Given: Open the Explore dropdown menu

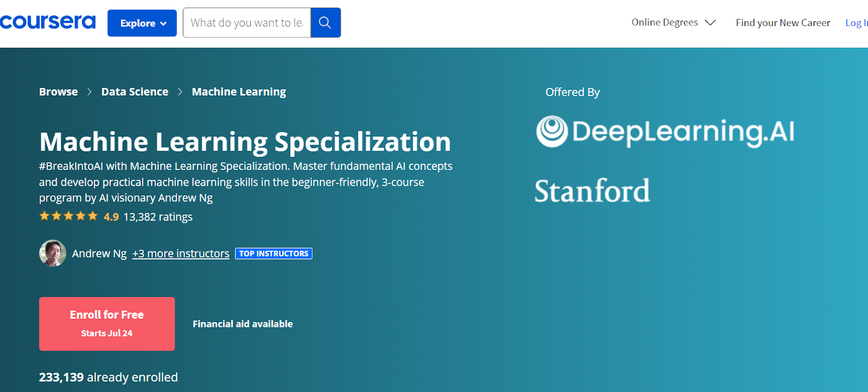Looking at the screenshot, I should coord(142,23).
